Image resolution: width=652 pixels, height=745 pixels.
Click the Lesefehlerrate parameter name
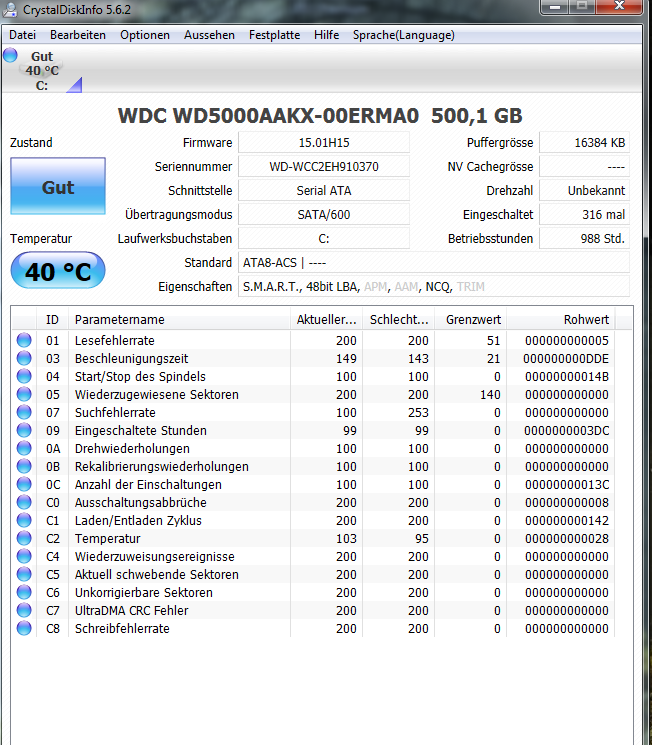pyautogui.click(x=115, y=341)
